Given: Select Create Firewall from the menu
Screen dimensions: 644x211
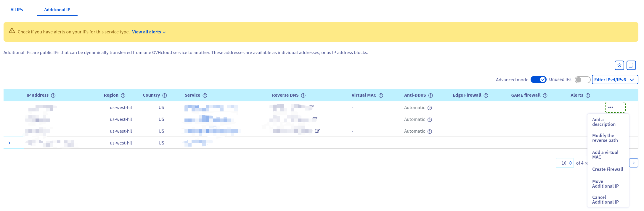Looking at the screenshot, I should click(x=608, y=169).
